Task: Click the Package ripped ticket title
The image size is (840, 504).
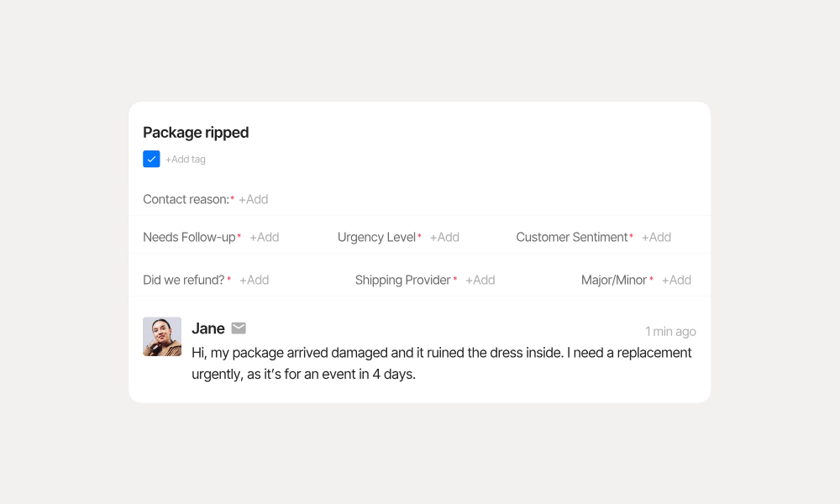Action: [196, 133]
